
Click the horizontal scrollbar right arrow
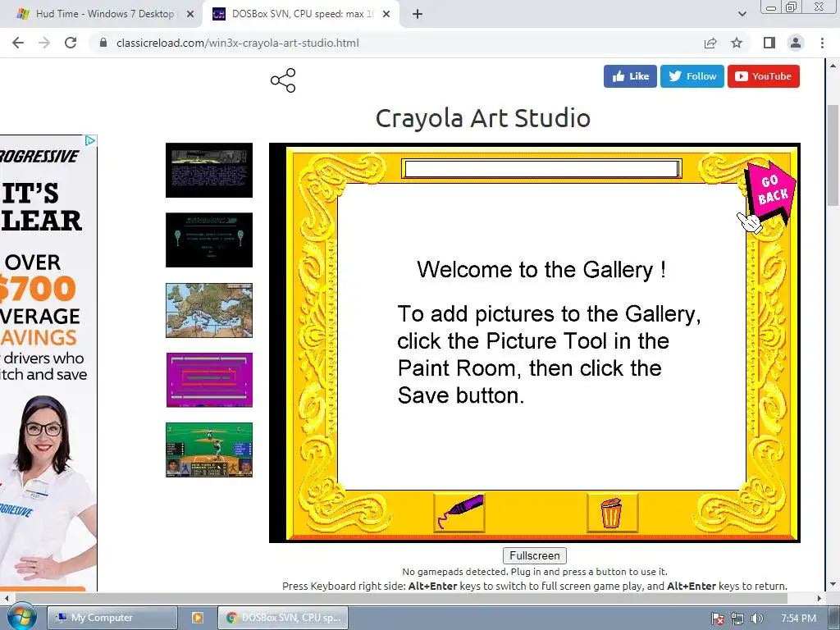tap(819, 598)
